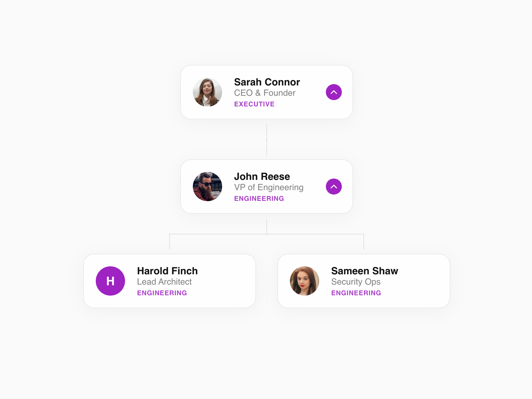532x399 pixels.
Task: Collapse Sarah Connor's reports with chevron
Action: [x=334, y=92]
